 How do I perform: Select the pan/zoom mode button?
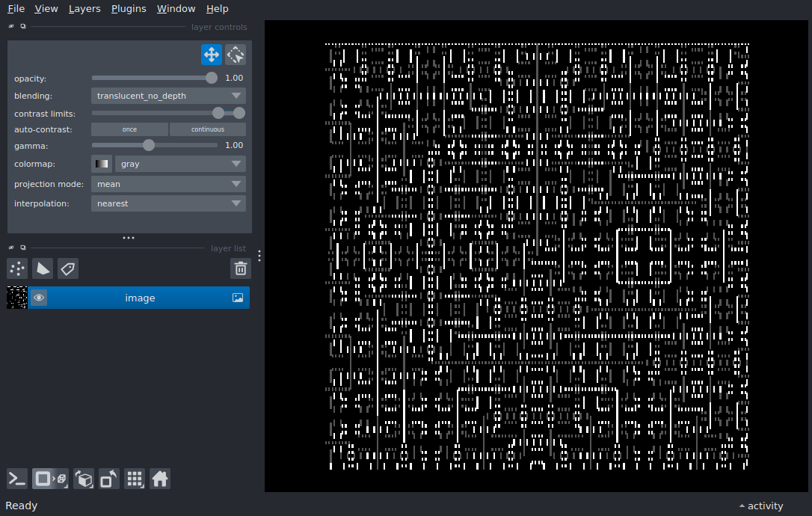click(211, 55)
